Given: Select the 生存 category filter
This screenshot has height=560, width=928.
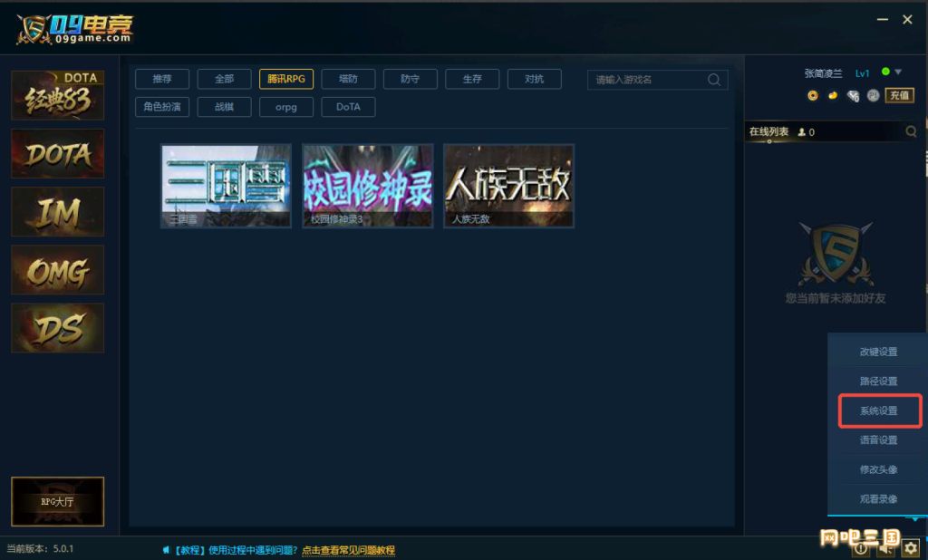Looking at the screenshot, I should coord(472,79).
